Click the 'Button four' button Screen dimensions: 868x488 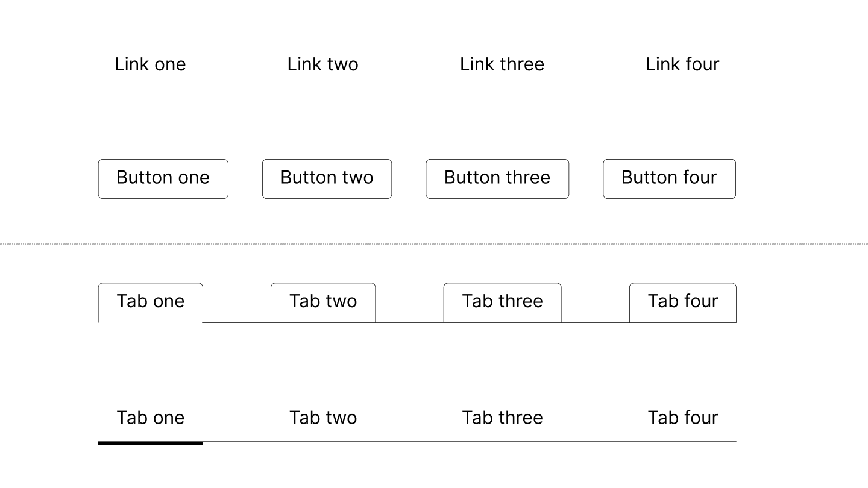pos(669,178)
